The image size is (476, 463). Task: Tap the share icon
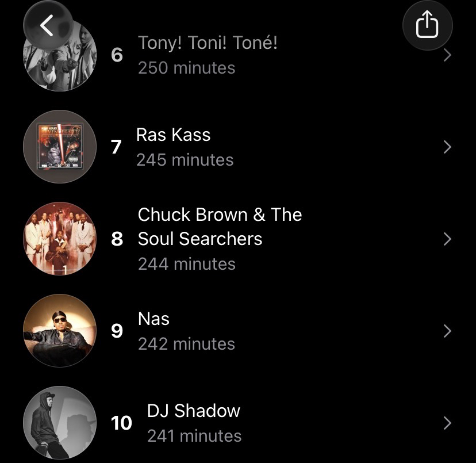[x=427, y=26]
